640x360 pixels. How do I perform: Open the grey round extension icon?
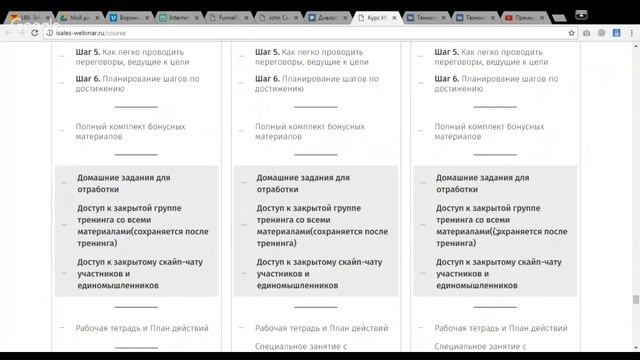click(x=602, y=33)
